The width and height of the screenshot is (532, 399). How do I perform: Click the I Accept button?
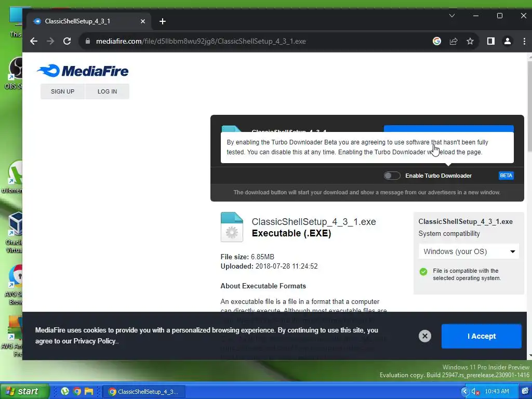pos(481,336)
